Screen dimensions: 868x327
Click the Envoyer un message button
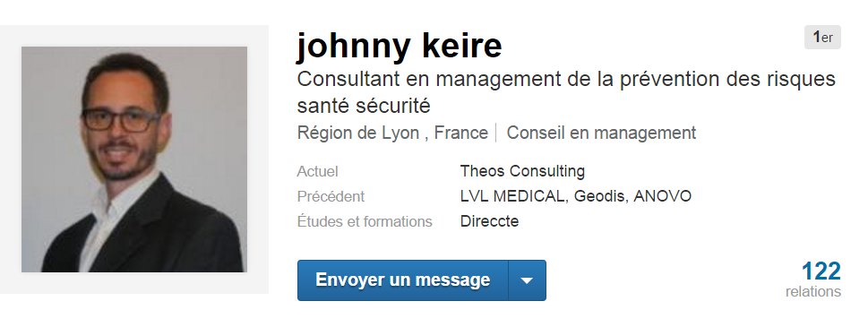pos(403,280)
